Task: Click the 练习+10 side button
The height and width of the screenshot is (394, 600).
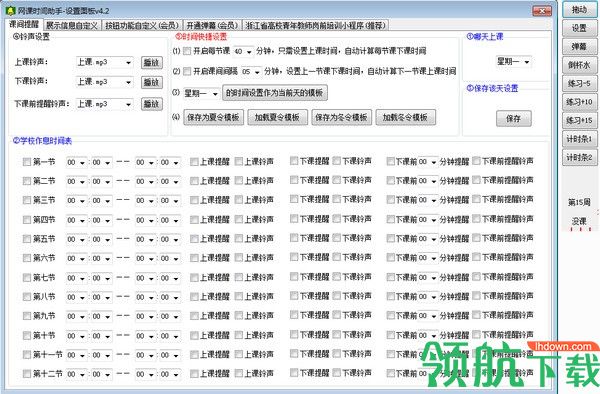Action: (579, 102)
